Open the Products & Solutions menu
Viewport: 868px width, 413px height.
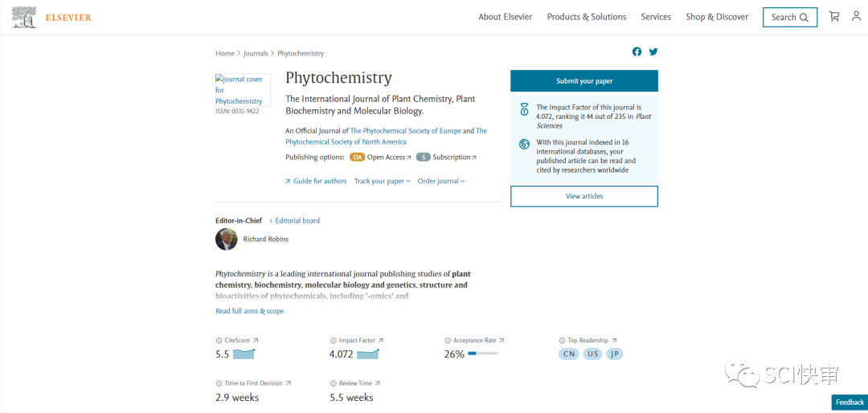click(587, 17)
